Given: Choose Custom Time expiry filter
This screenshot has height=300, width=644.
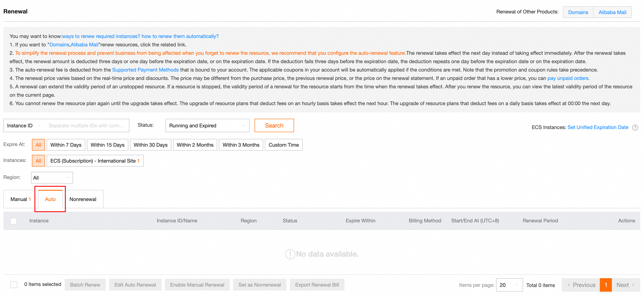Looking at the screenshot, I should coord(284,145).
